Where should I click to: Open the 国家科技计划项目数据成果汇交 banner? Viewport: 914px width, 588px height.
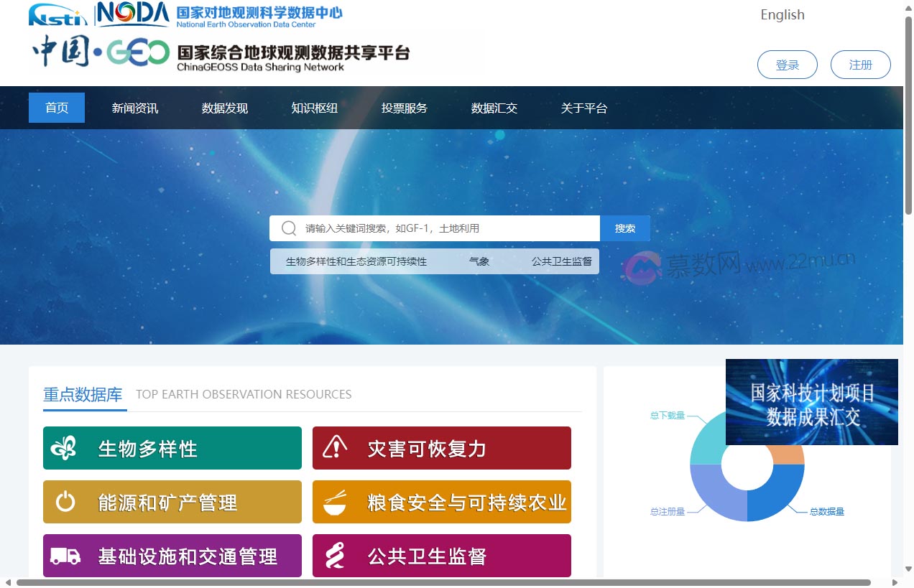point(811,402)
